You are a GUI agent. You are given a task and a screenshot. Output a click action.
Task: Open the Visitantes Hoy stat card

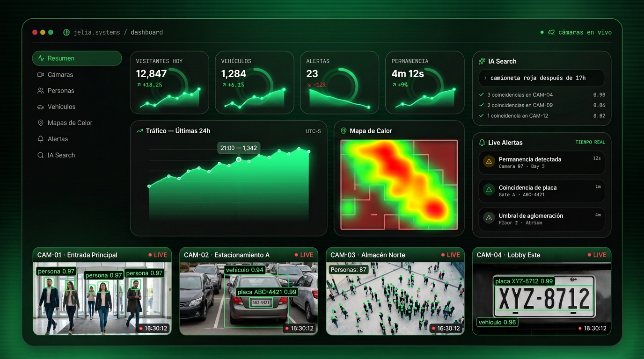pos(169,82)
